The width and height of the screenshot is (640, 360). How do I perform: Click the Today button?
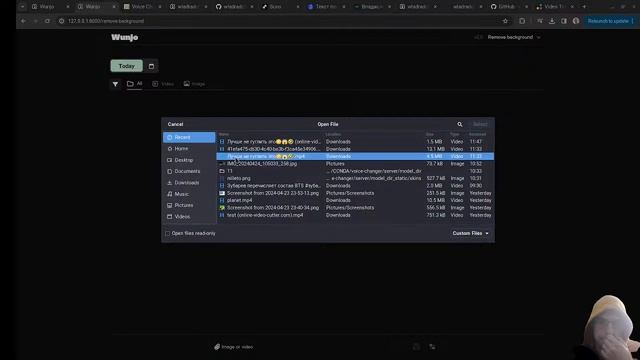coord(127,66)
